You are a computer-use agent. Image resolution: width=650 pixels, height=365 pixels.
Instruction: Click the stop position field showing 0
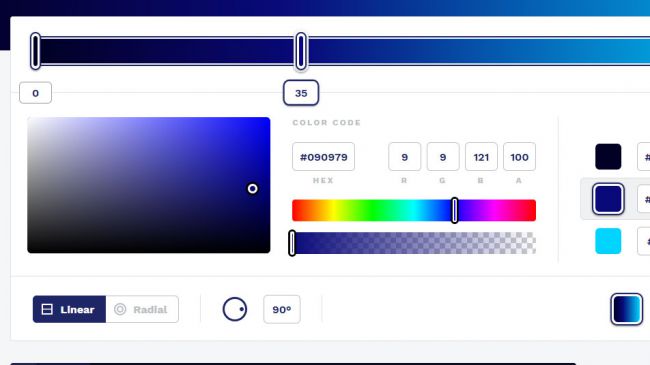pos(36,93)
